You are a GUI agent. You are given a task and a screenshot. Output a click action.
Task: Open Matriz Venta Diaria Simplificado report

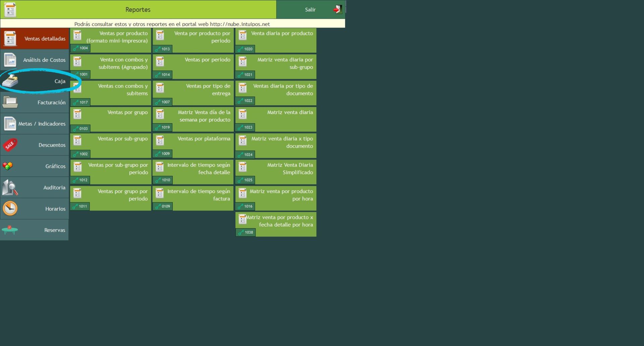(x=276, y=172)
